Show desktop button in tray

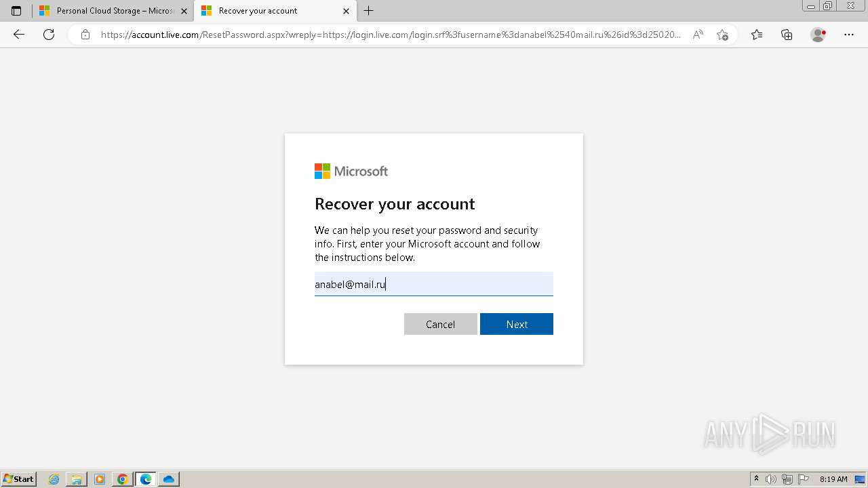(860, 479)
